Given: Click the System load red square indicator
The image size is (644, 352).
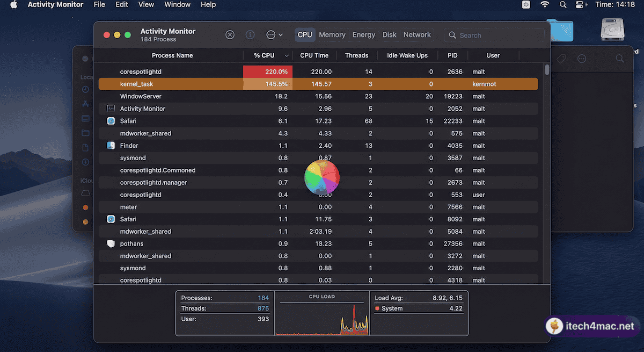Looking at the screenshot, I should point(377,308).
